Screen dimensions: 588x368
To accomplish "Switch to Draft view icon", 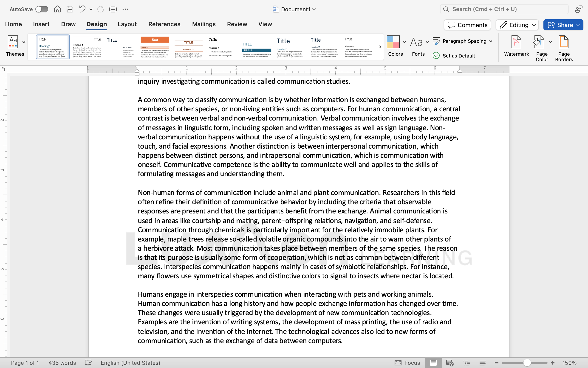I will 483,363.
